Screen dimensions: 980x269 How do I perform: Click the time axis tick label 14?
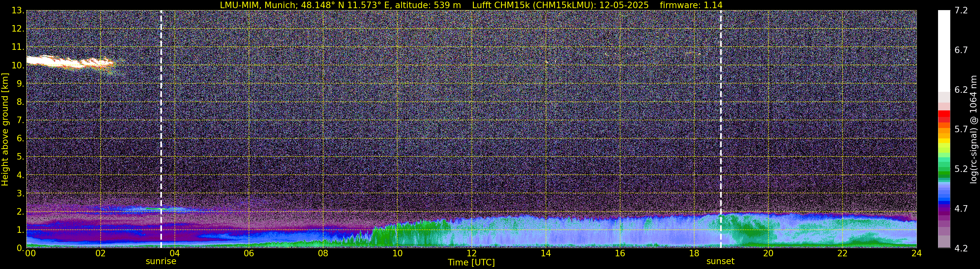(x=545, y=253)
